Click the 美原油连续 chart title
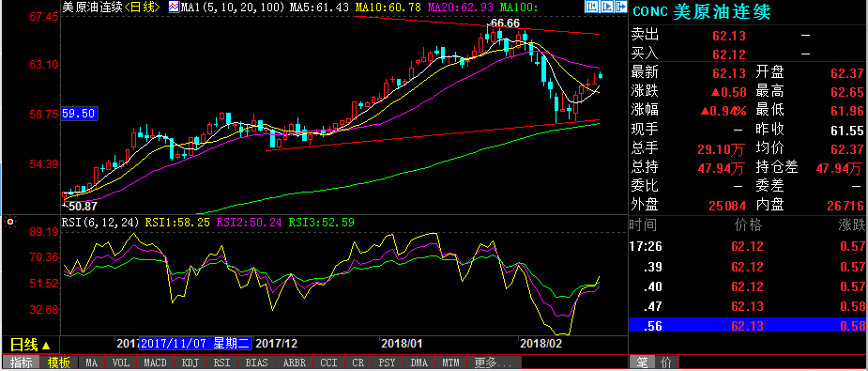The height and width of the screenshot is (371, 868). (x=92, y=8)
